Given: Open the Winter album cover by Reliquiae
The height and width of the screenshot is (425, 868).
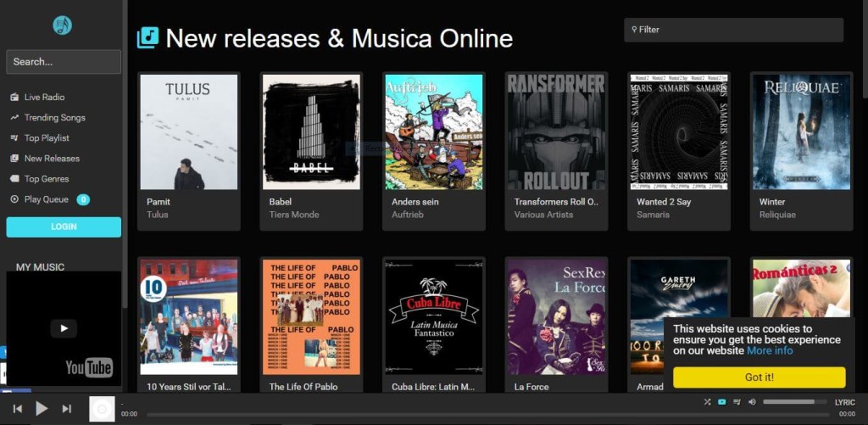Looking at the screenshot, I should tap(802, 131).
